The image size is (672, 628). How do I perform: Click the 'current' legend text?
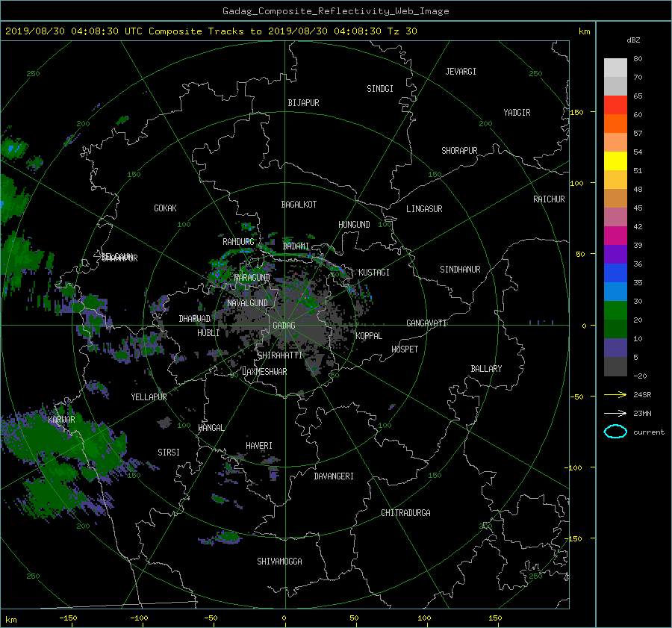pos(649,432)
